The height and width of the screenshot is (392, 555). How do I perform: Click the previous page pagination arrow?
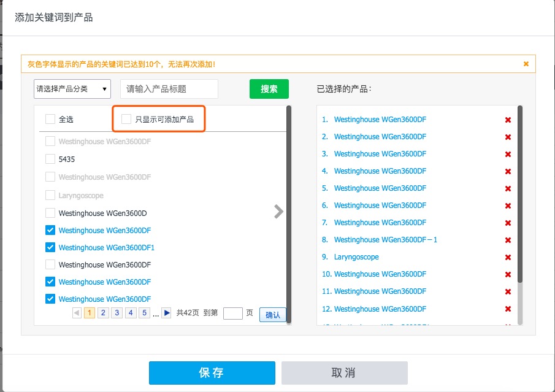(x=76, y=312)
